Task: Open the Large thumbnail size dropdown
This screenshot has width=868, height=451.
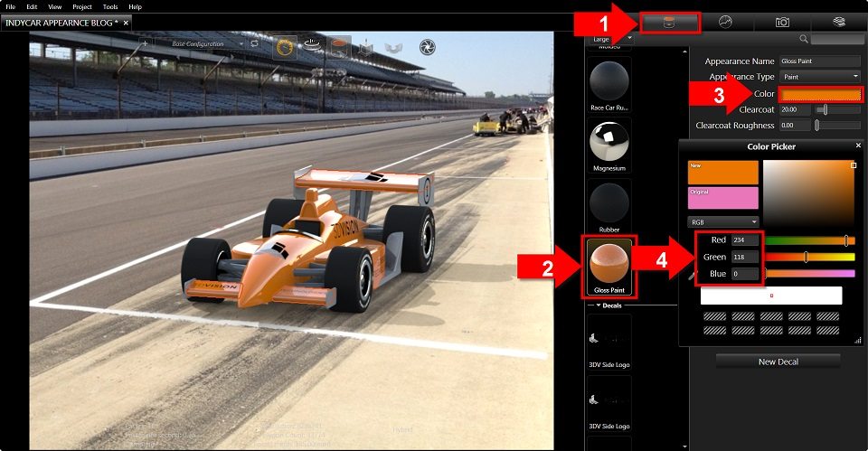Action: click(612, 39)
